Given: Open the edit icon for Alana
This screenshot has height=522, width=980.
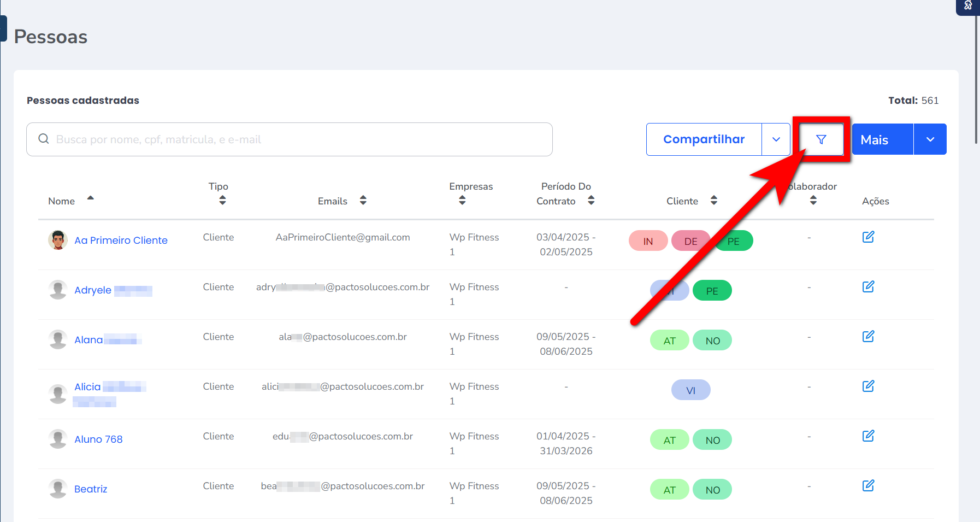Looking at the screenshot, I should (x=868, y=337).
